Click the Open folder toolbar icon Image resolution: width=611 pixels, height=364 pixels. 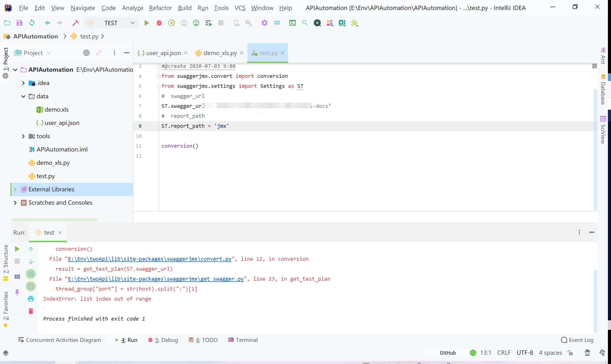(x=7, y=23)
